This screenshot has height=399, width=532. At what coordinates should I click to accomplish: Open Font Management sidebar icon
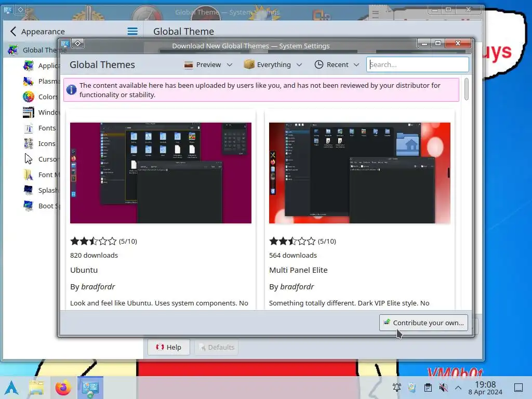[x=29, y=175]
